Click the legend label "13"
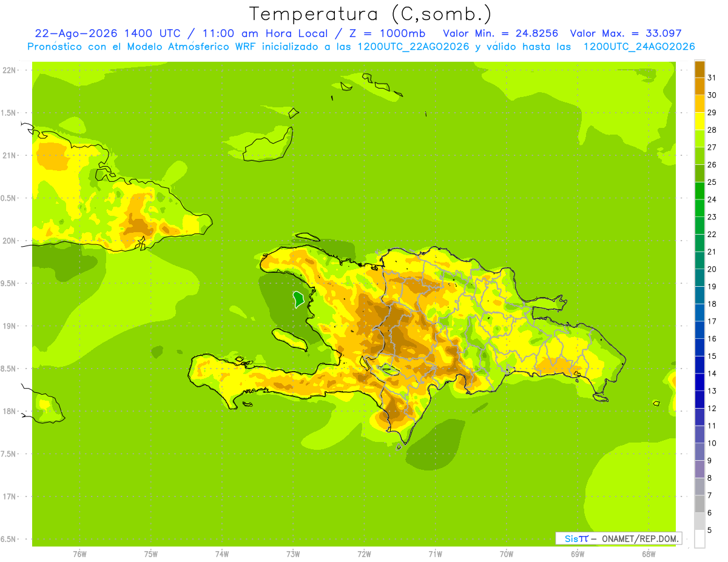This screenshot has height=562, width=728. pyautogui.click(x=712, y=391)
